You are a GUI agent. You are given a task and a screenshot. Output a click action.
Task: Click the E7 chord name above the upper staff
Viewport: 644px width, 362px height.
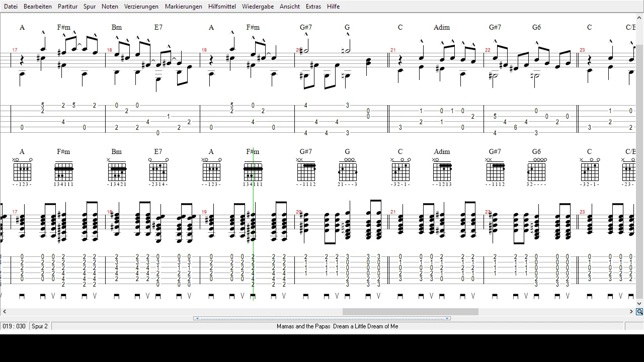point(158,27)
